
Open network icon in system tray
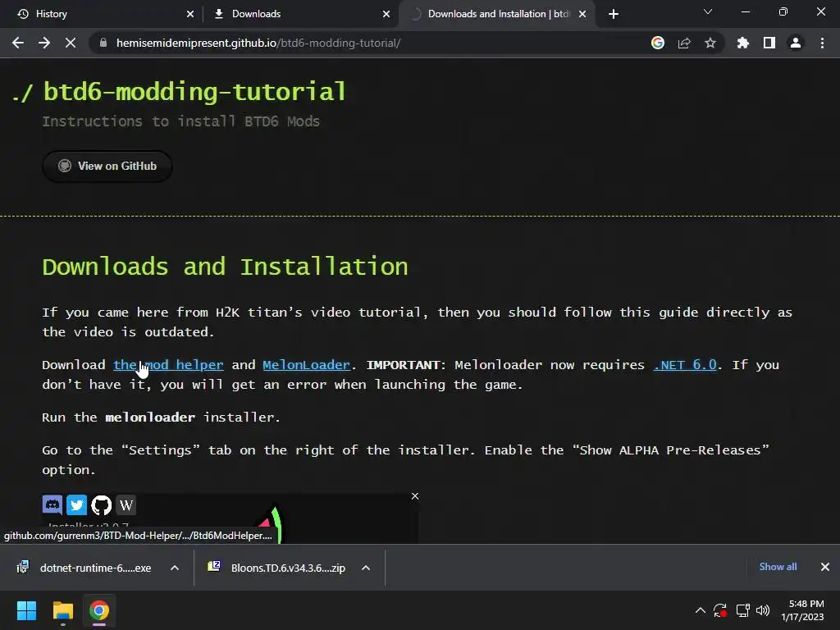(742, 610)
